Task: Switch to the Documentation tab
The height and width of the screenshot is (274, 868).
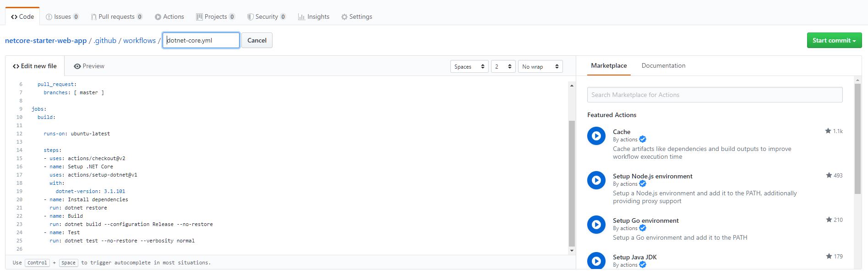Action: (663, 66)
